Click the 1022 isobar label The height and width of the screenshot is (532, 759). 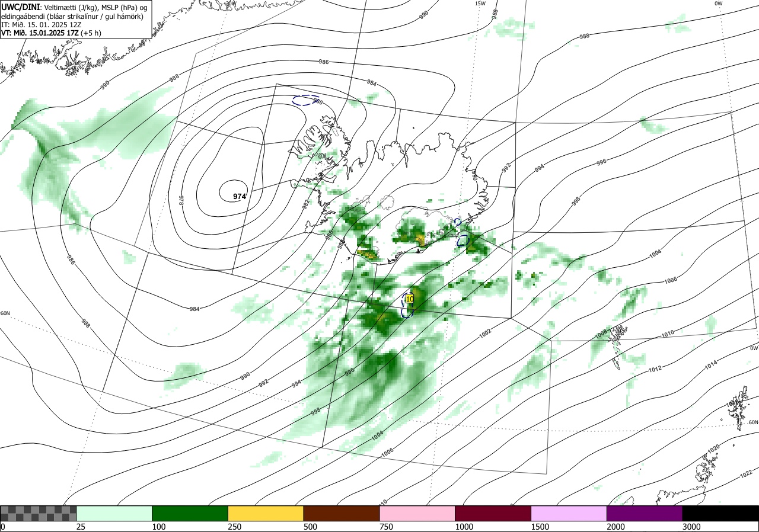click(746, 474)
